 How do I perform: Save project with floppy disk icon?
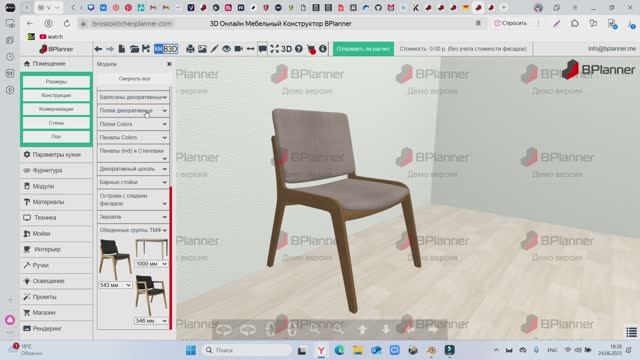coord(146,49)
